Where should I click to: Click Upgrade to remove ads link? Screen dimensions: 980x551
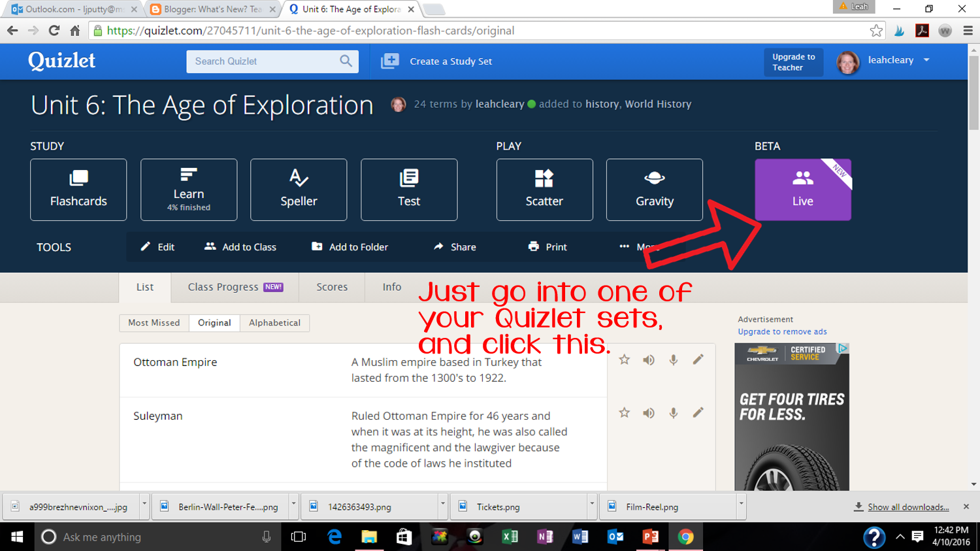click(782, 332)
